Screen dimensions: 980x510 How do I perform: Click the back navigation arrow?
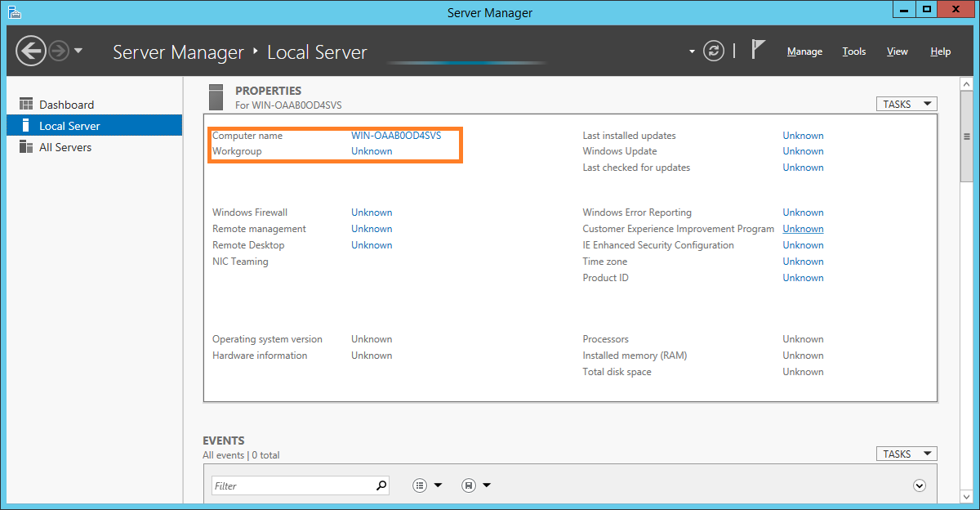point(30,51)
